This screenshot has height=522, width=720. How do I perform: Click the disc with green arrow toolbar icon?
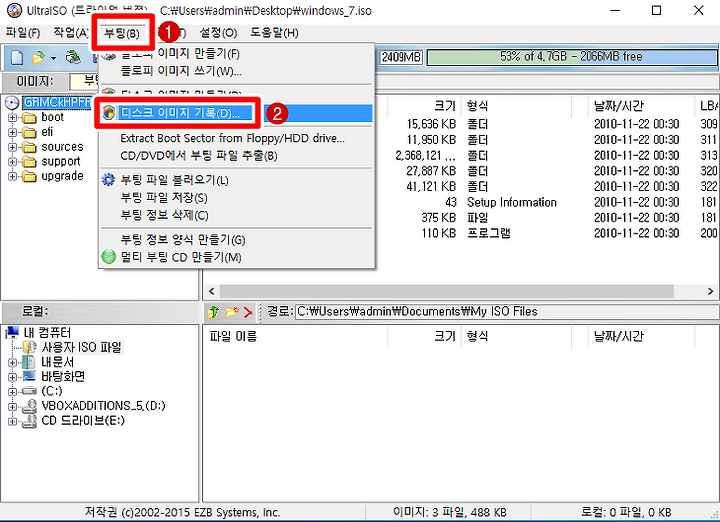[x=73, y=57]
